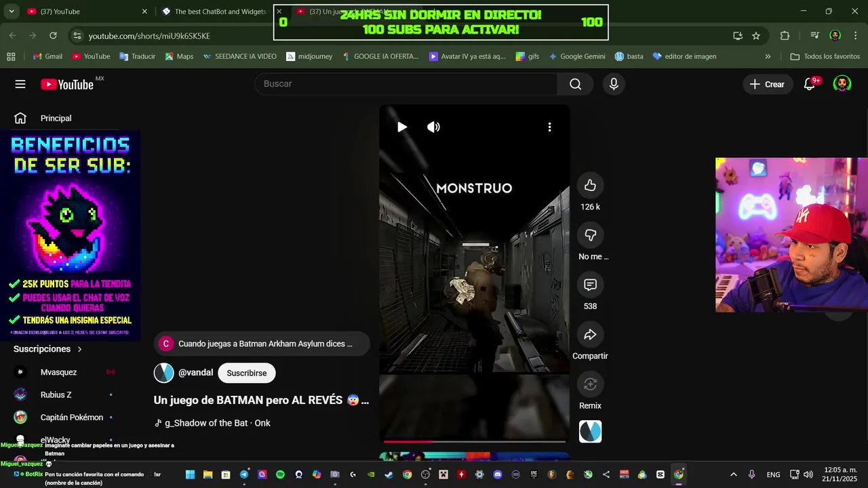868x488 pixels.
Task: Seek along the Short's red progress bar
Action: click(x=474, y=441)
